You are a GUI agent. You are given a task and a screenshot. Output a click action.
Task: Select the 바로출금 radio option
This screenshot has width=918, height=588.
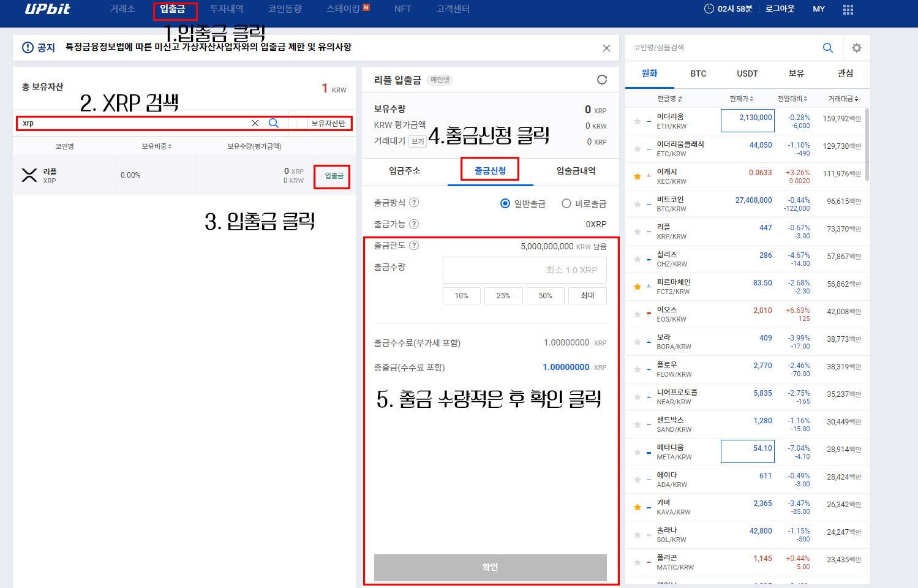[x=566, y=203]
